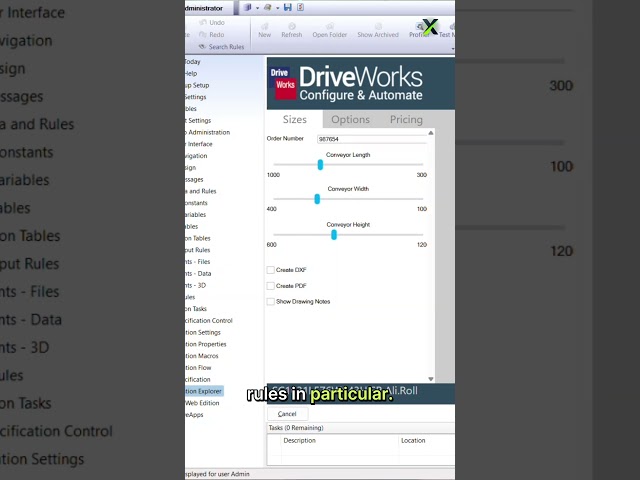This screenshot has height=480, width=640.
Task: Open the DriveApps sidebar item
Action: 194,415
